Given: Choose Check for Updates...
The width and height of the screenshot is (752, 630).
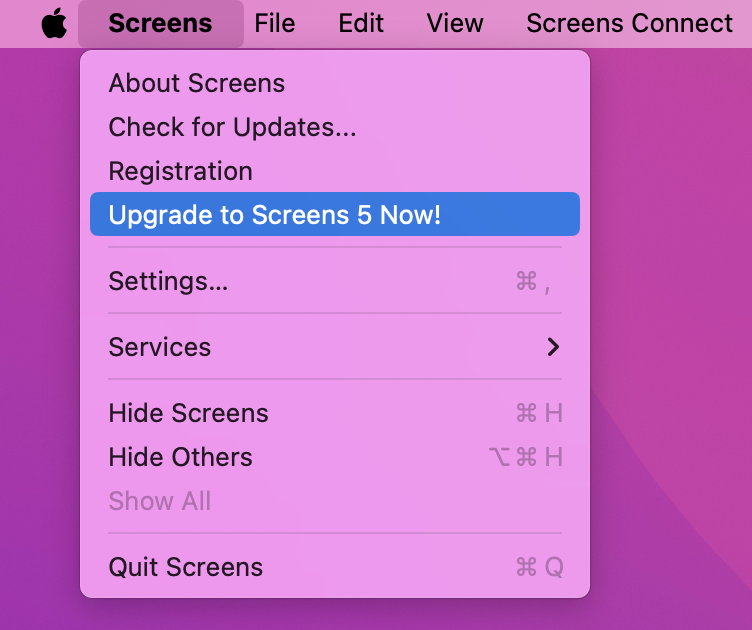Looking at the screenshot, I should pyautogui.click(x=232, y=127).
